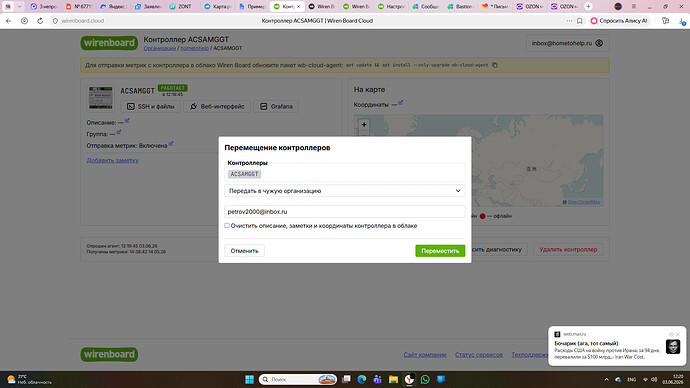The width and height of the screenshot is (690, 388).
Task: Click the ACSAMGGT controller thumbnail image
Action: click(100, 97)
